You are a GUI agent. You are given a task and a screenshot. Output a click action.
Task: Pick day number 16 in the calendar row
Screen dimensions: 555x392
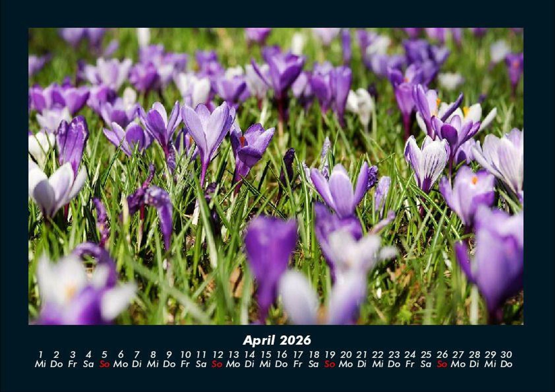[282, 355]
